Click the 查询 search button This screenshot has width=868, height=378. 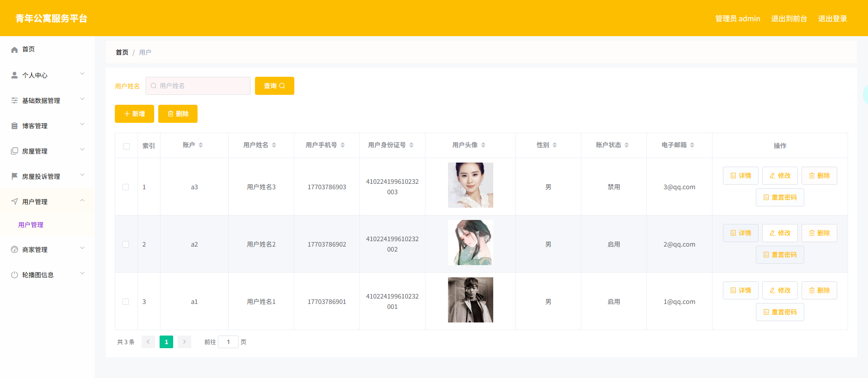[x=274, y=86]
